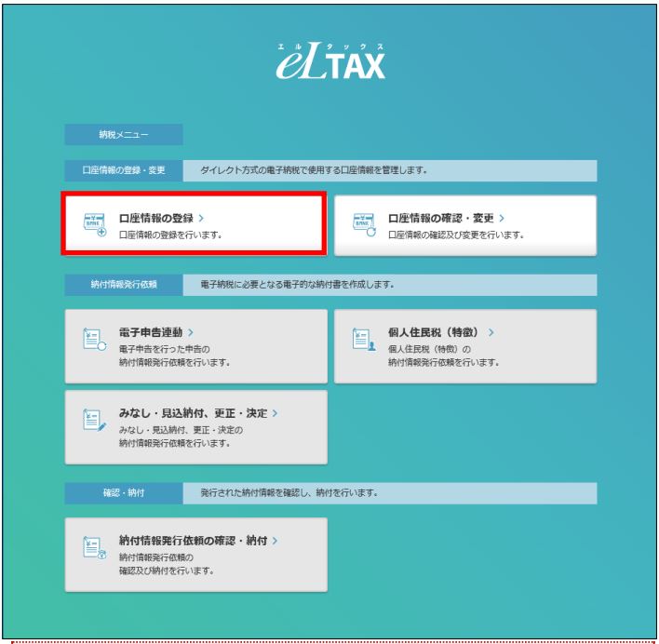Click the document-person icon for 個人住民税（特徴）
The image size is (659, 644).
tap(364, 340)
